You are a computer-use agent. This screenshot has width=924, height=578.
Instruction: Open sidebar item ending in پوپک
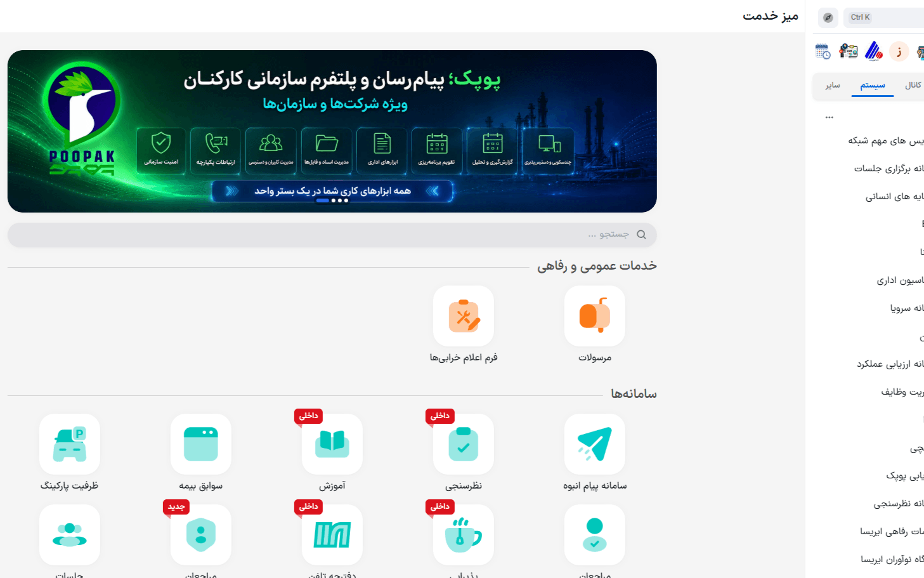(905, 476)
